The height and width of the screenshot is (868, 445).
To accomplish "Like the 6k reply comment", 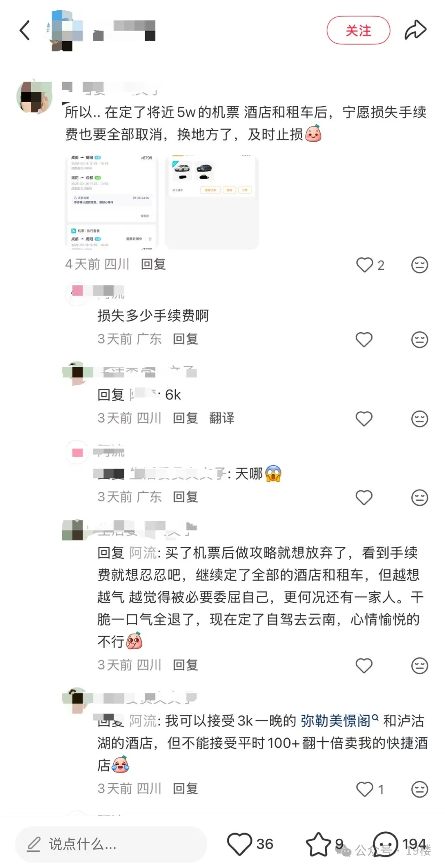I will coord(364,419).
